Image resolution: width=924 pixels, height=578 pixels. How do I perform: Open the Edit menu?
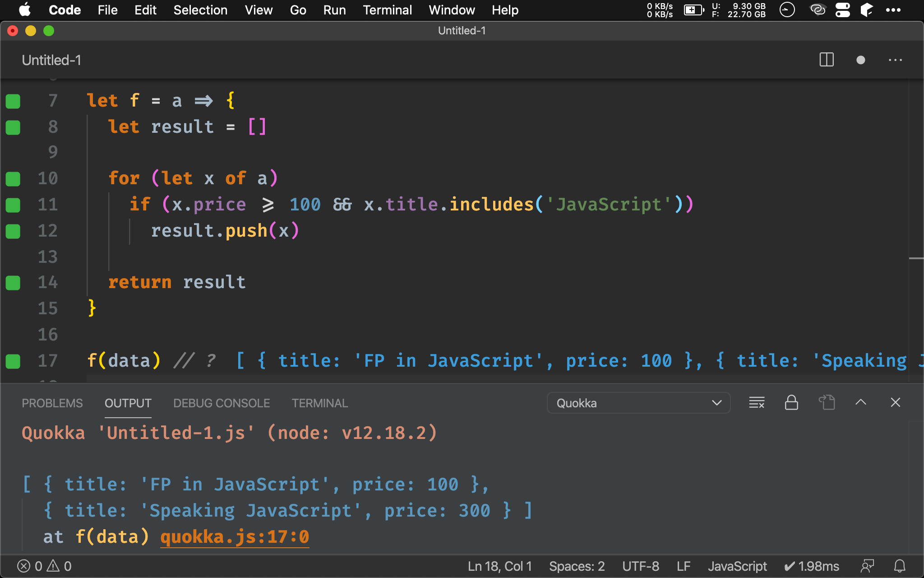point(145,9)
